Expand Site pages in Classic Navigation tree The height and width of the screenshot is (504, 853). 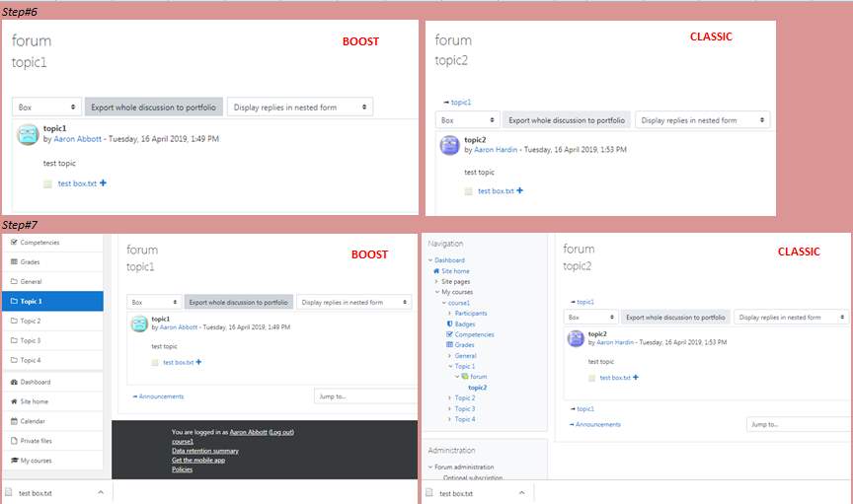436,282
